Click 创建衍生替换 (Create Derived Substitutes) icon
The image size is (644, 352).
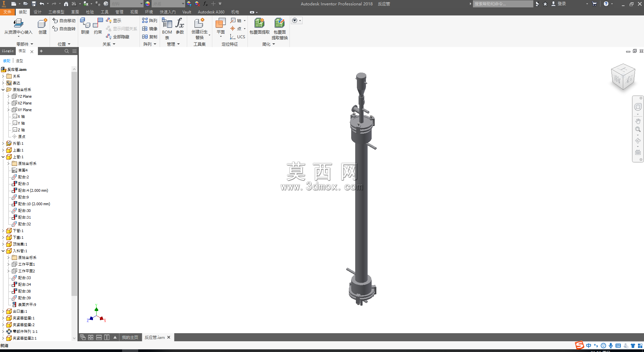pos(199,23)
